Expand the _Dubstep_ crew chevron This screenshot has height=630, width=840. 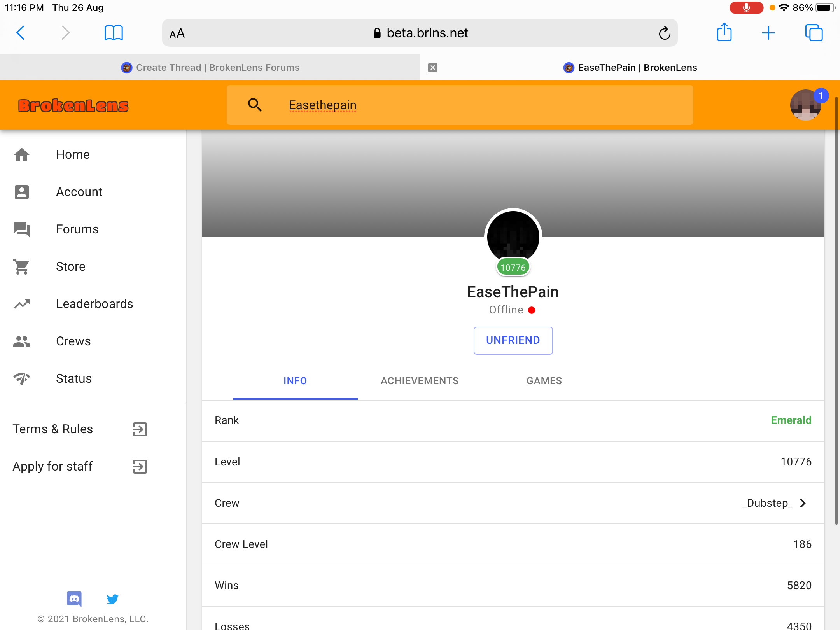[x=803, y=503]
